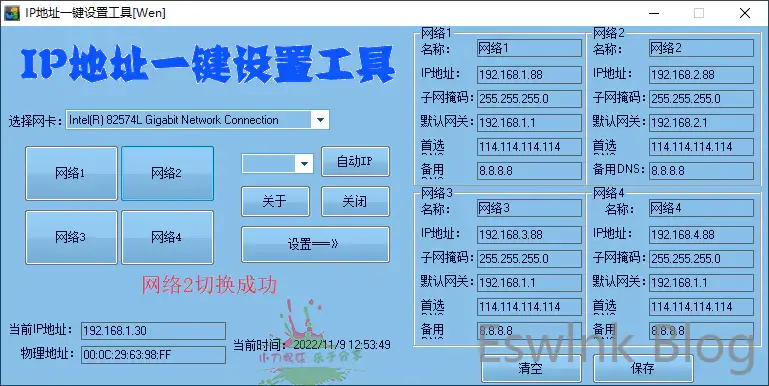
Task: Open the 关于 about dialog
Action: 275,201
